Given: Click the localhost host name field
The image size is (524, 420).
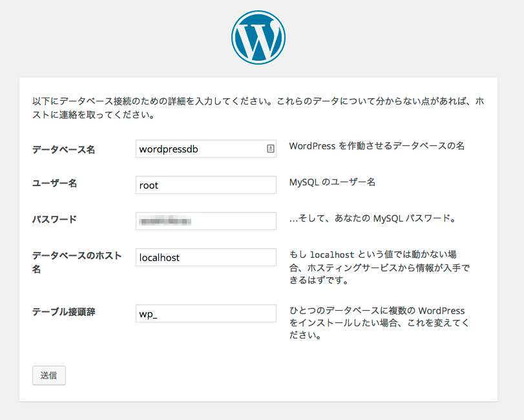Looking at the screenshot, I should (205, 257).
